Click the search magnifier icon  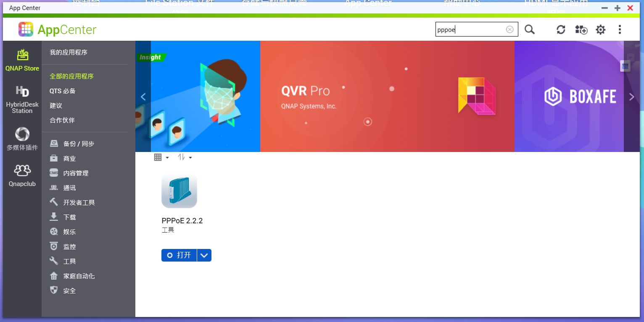click(530, 29)
